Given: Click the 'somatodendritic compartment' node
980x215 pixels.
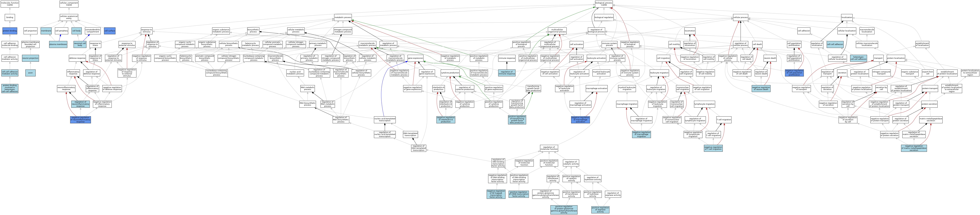Looking at the screenshot, I should click(93, 31).
